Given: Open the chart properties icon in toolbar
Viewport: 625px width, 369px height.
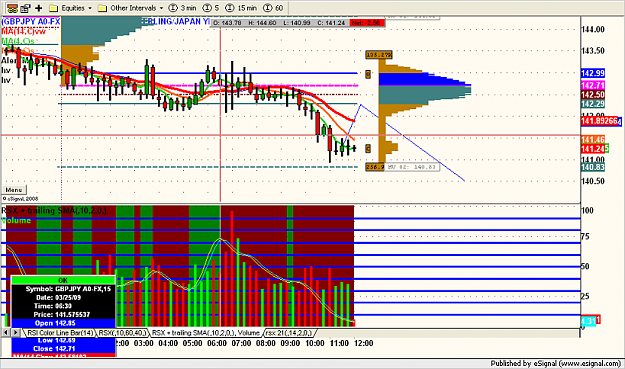Looking at the screenshot, I should (x=26, y=8).
